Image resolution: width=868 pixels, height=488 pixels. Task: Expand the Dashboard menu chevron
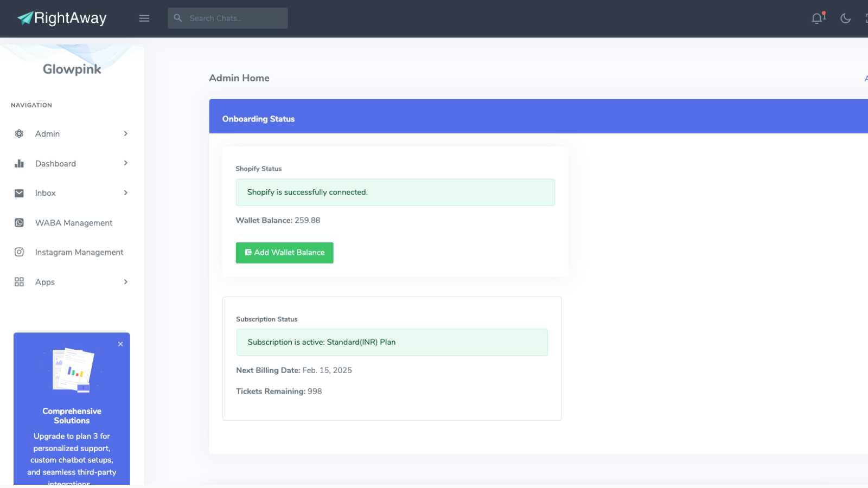(125, 163)
